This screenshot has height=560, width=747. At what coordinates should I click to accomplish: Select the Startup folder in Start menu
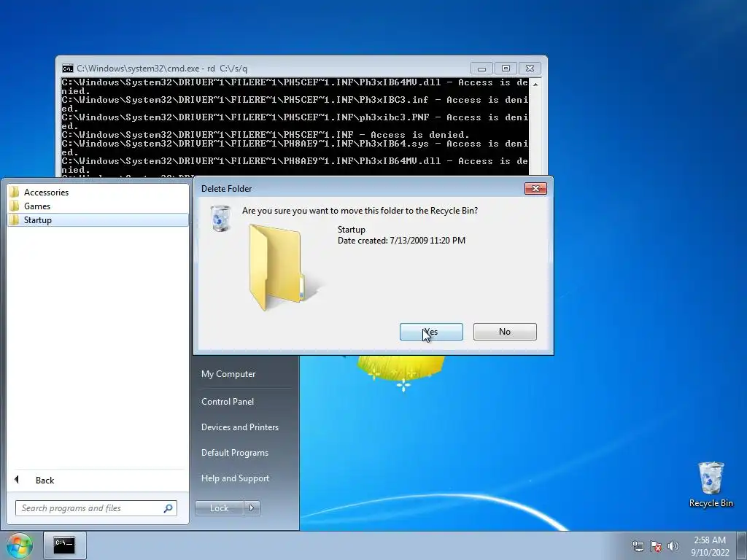[98, 220]
